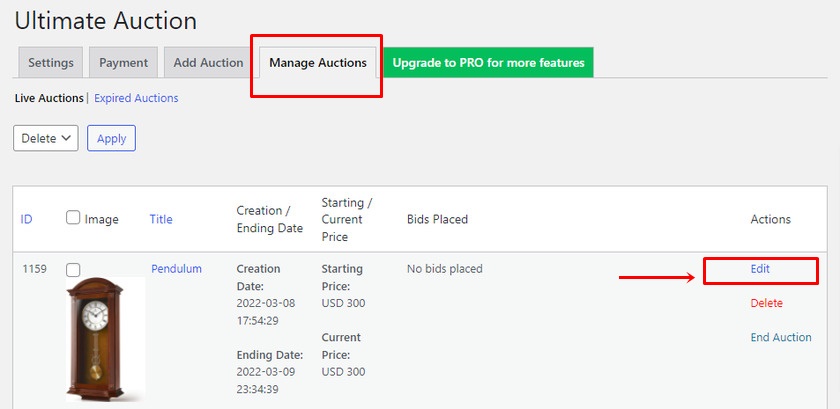Click Upgrade to PRO for more features
The image size is (840, 409).
[x=488, y=62]
